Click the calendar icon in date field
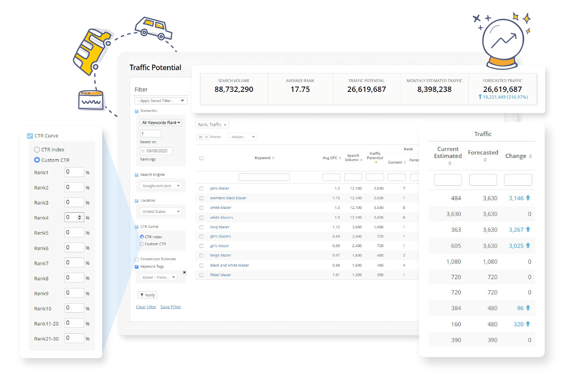This screenshot has width=588, height=374. coord(143,151)
